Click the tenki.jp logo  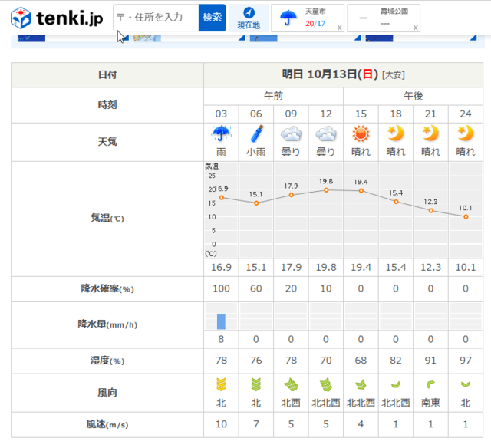57,18
